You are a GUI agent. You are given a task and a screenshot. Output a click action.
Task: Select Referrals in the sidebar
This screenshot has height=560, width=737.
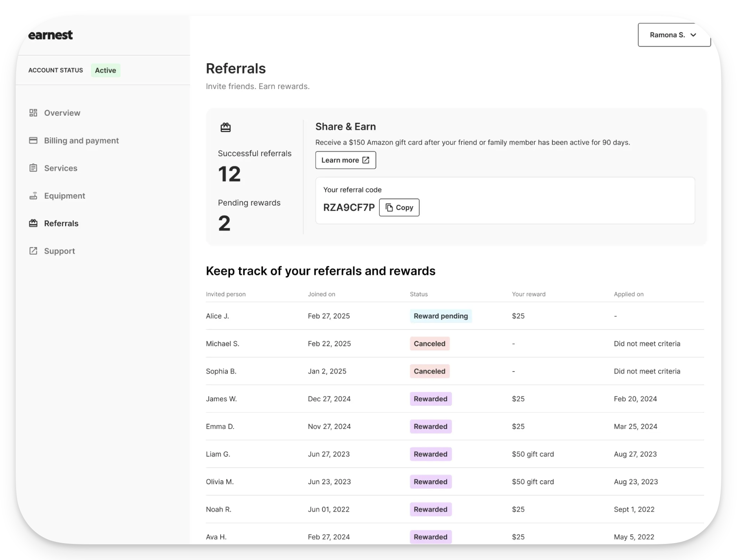click(61, 223)
